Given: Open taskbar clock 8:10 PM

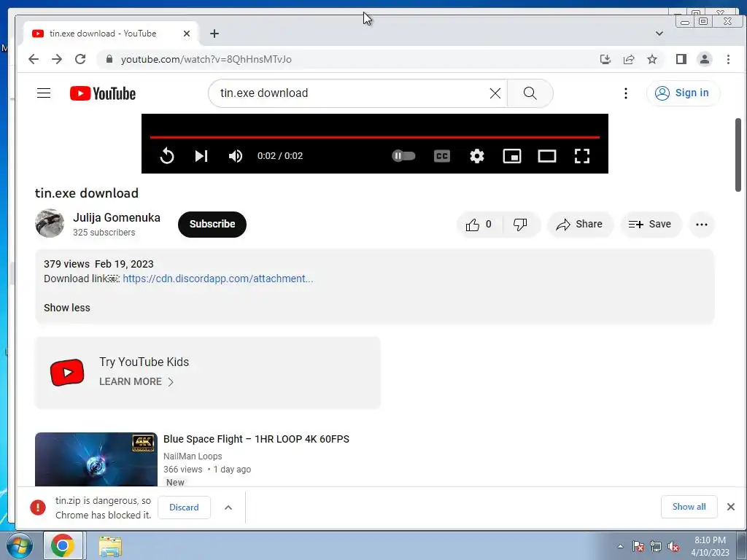Looking at the screenshot, I should pos(710,546).
